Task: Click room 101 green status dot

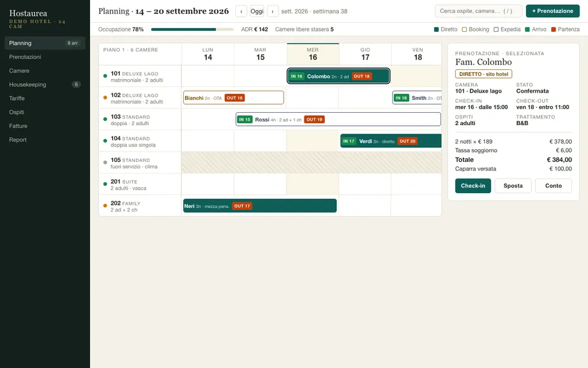Action: (105, 76)
